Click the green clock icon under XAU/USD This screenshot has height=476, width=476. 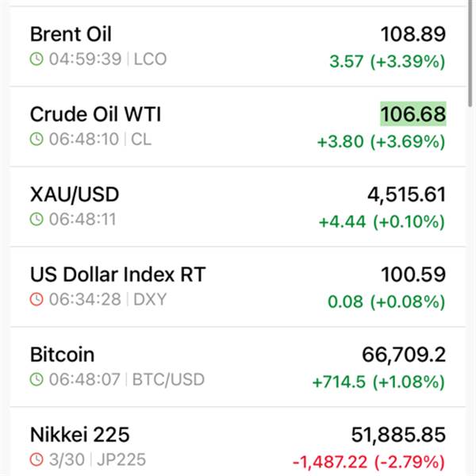click(36, 219)
